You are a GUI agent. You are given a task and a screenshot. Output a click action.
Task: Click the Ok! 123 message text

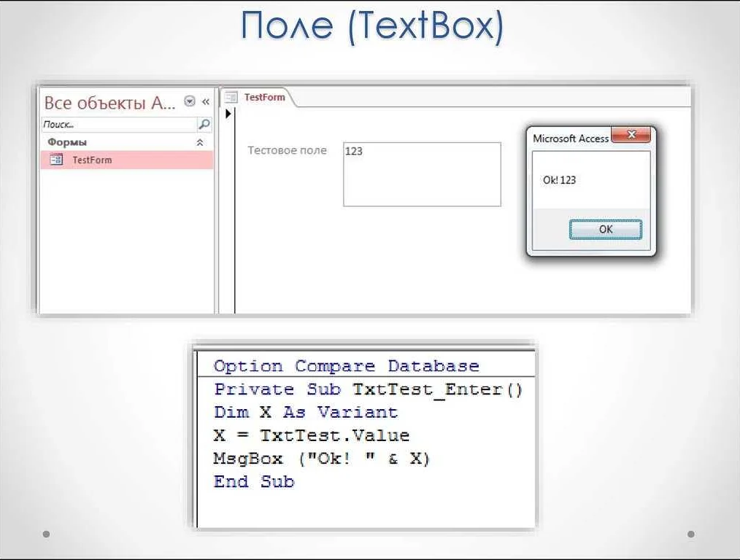coord(559,180)
